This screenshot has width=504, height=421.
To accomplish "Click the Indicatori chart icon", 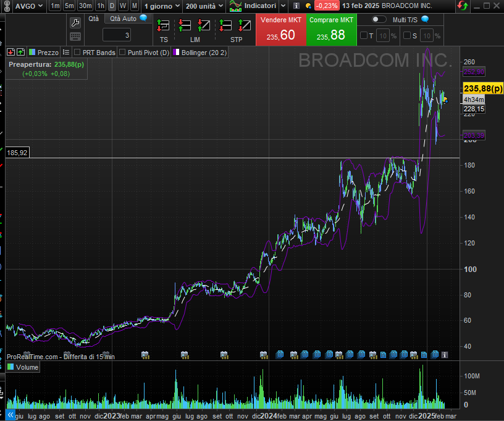I will tap(235, 6).
